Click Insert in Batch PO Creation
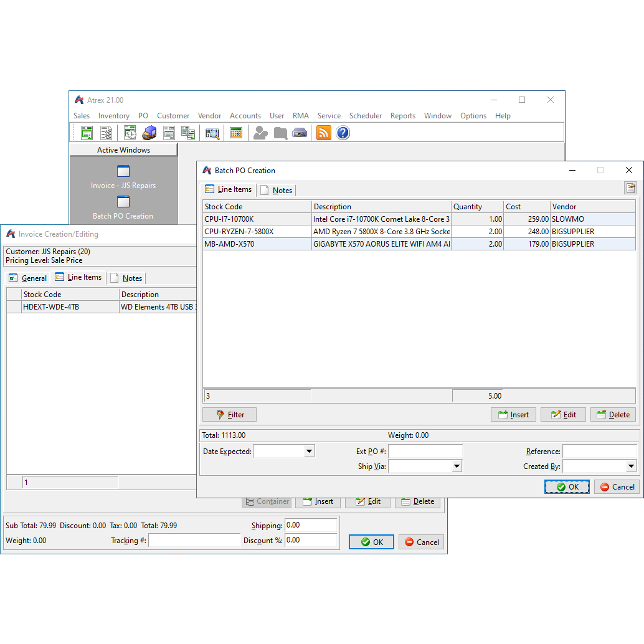The width and height of the screenshot is (644, 644). coord(513,414)
